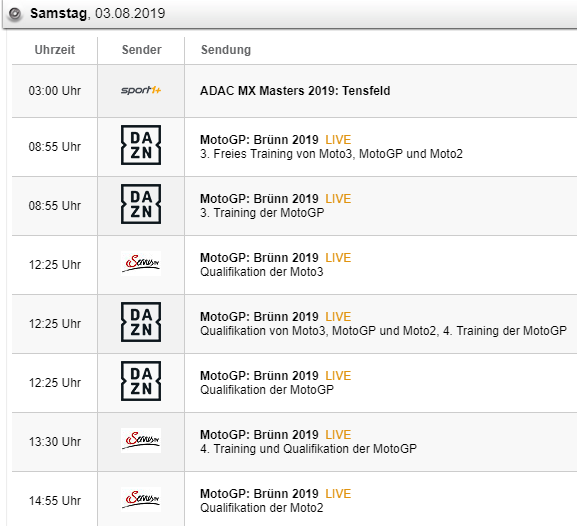Click the Uhrzeit column header

54,50
